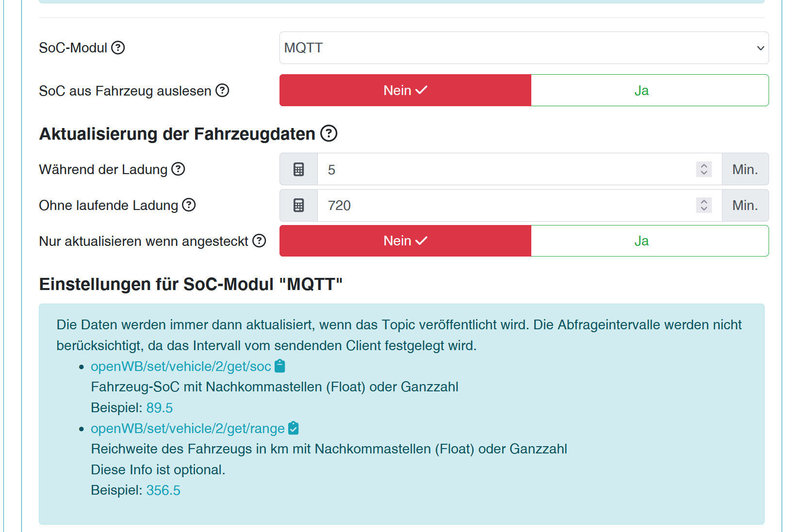Click the 'Einstellungen für SoC-Modul "MQTT"' heading

tap(191, 284)
